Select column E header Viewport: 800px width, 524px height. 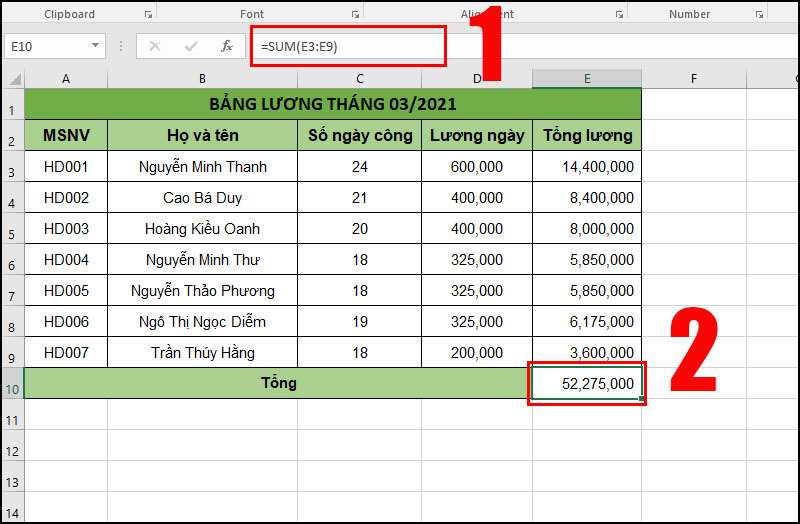(586, 79)
